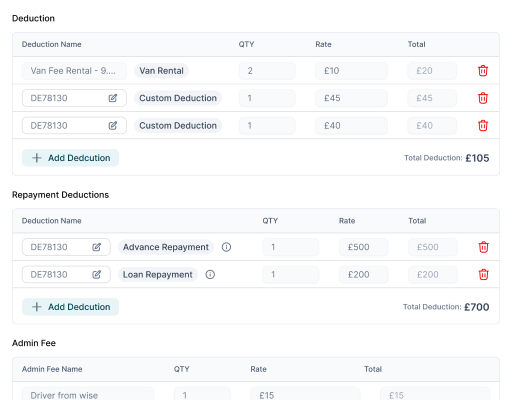This screenshot has height=400, width=512.
Task: Click Rate field showing £500
Action: (x=364, y=247)
